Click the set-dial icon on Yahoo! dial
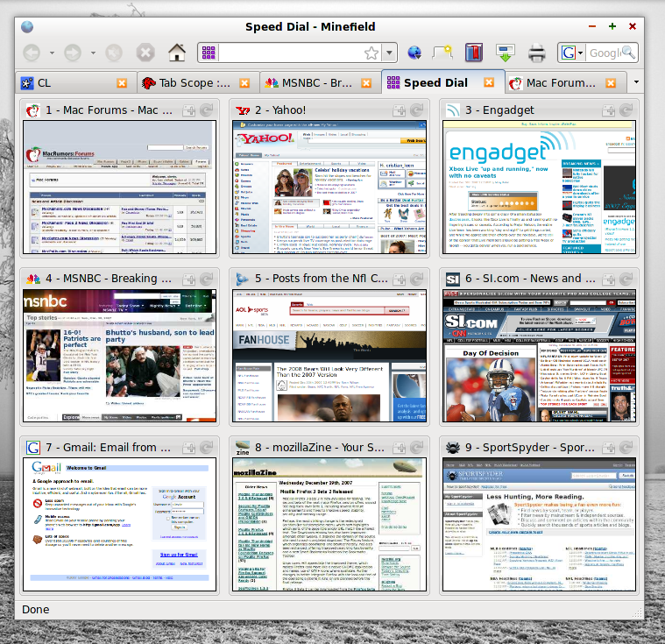This screenshot has width=665, height=644. point(399,110)
